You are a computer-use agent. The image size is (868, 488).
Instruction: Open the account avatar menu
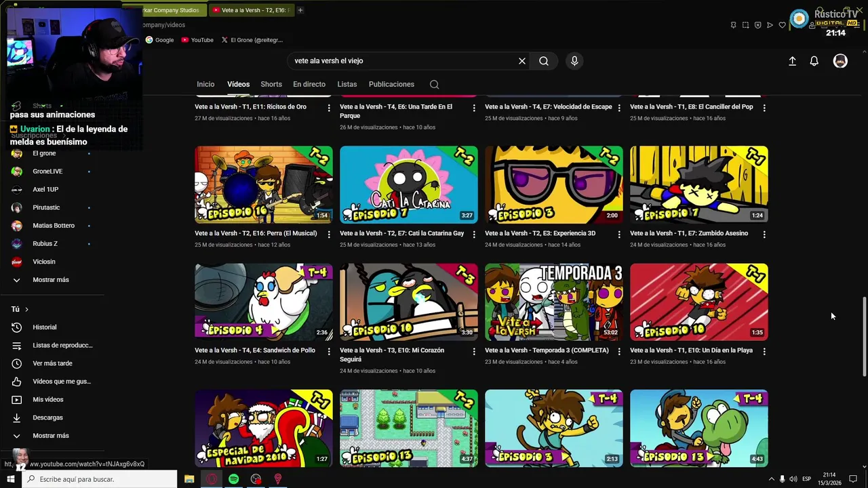point(840,61)
